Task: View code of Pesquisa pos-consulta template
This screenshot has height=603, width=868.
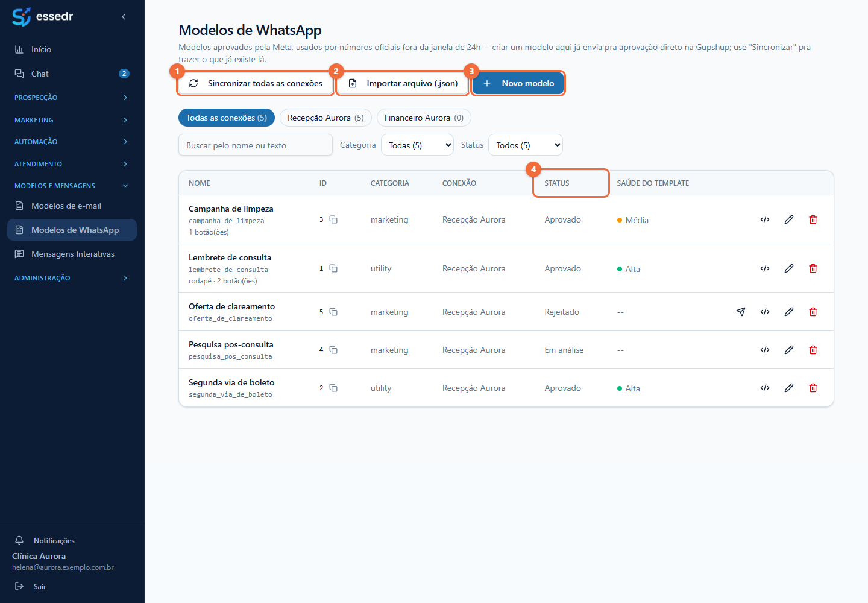Action: click(x=765, y=350)
